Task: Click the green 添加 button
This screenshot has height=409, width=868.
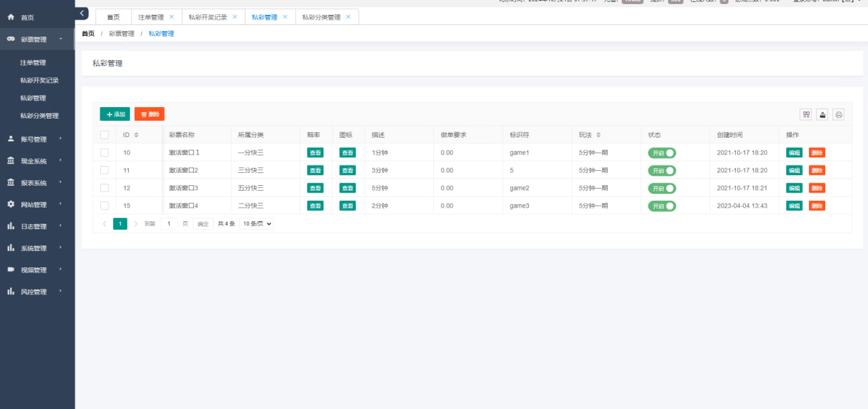Action: click(x=115, y=115)
